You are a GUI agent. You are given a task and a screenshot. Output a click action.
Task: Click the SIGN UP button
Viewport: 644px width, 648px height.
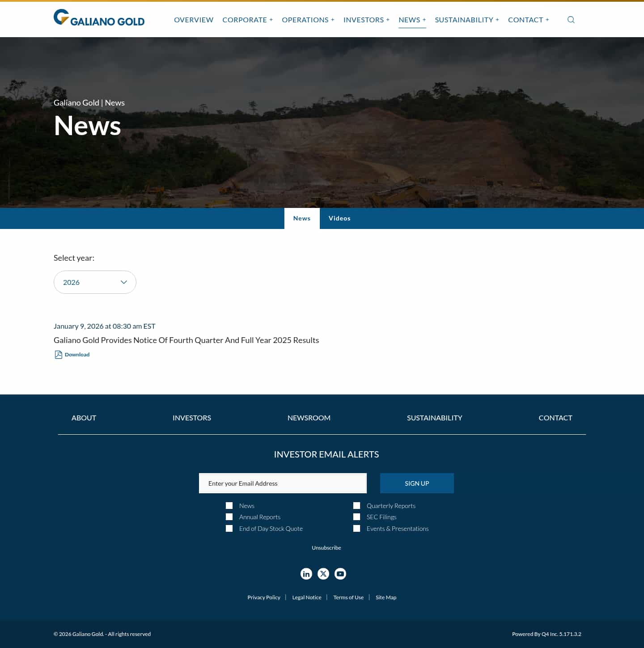(x=417, y=483)
